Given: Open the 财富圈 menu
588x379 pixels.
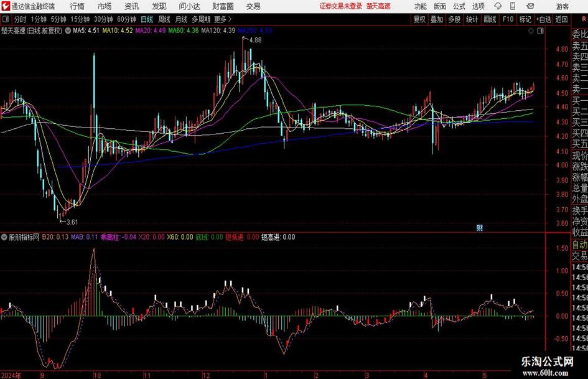Looking at the screenshot, I should [223, 6].
